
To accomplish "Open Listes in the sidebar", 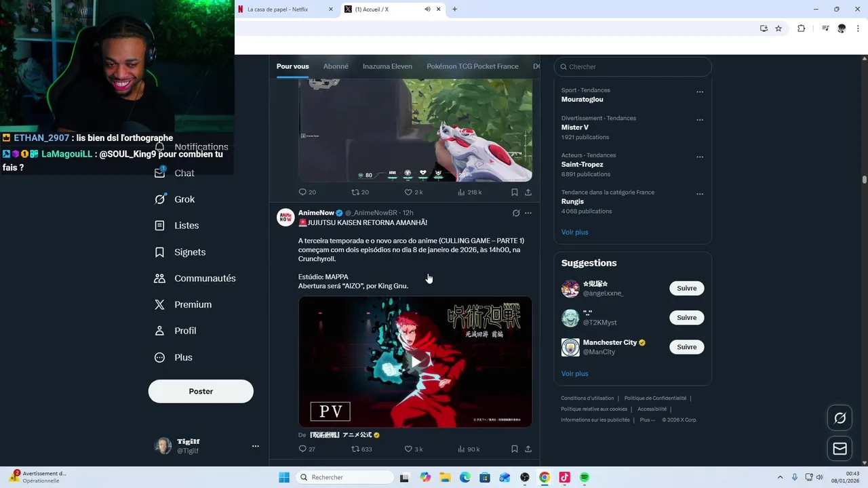I will 177,226.
